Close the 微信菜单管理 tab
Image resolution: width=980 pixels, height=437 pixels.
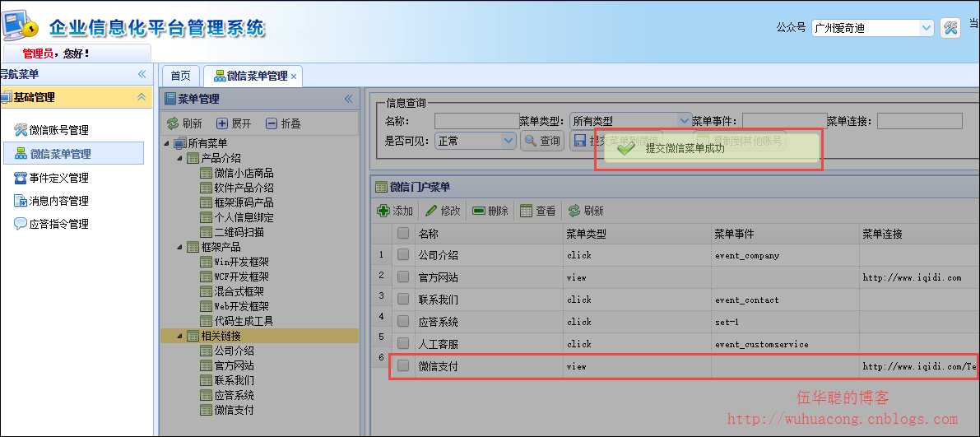(294, 77)
